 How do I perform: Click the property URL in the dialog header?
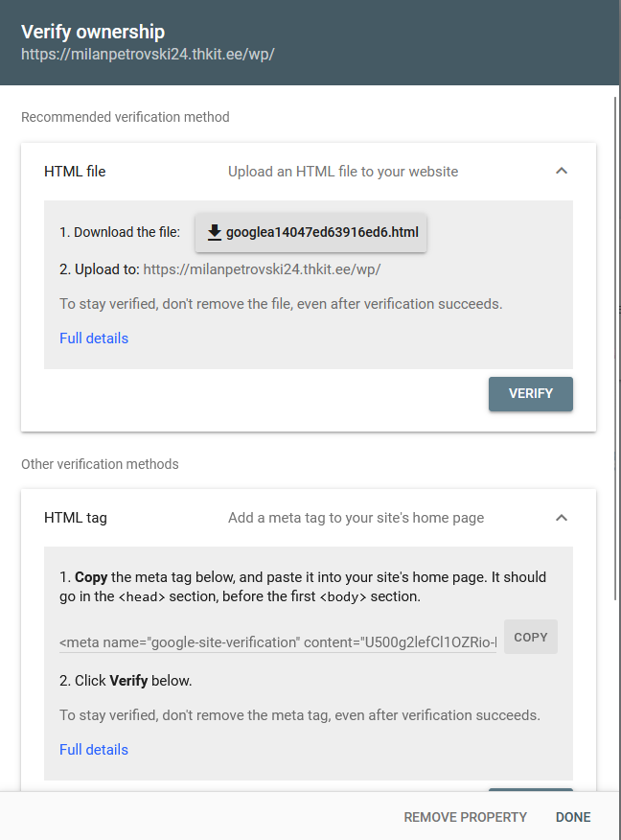(148, 54)
